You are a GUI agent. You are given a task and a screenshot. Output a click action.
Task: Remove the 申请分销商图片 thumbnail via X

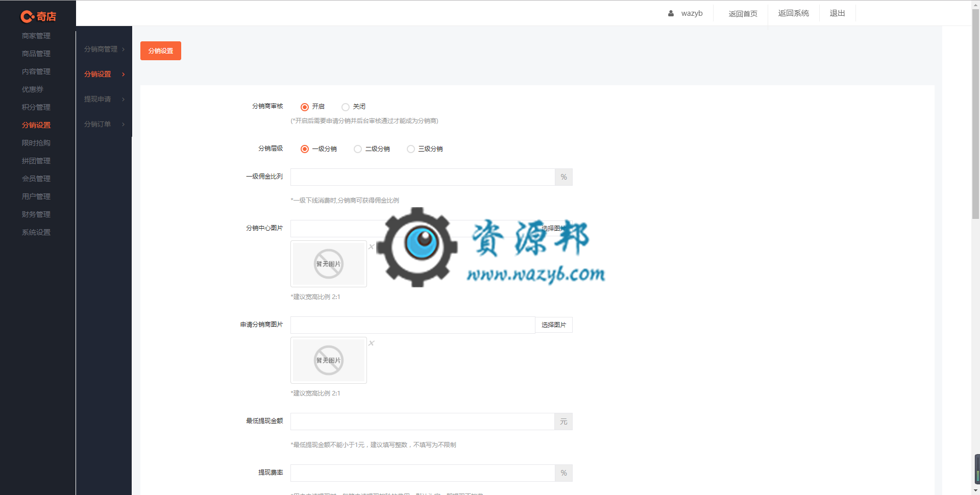(372, 343)
